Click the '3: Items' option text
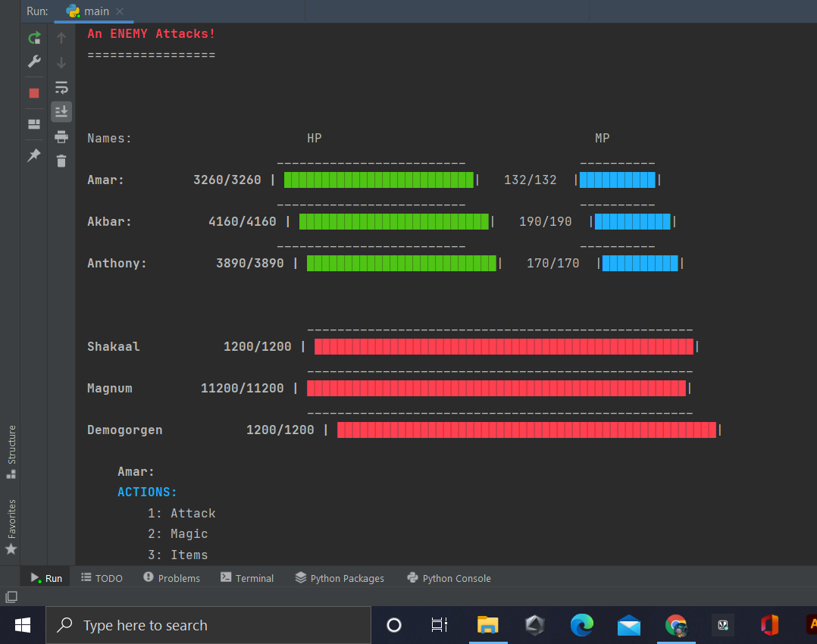This screenshot has height=644, width=817. point(177,555)
